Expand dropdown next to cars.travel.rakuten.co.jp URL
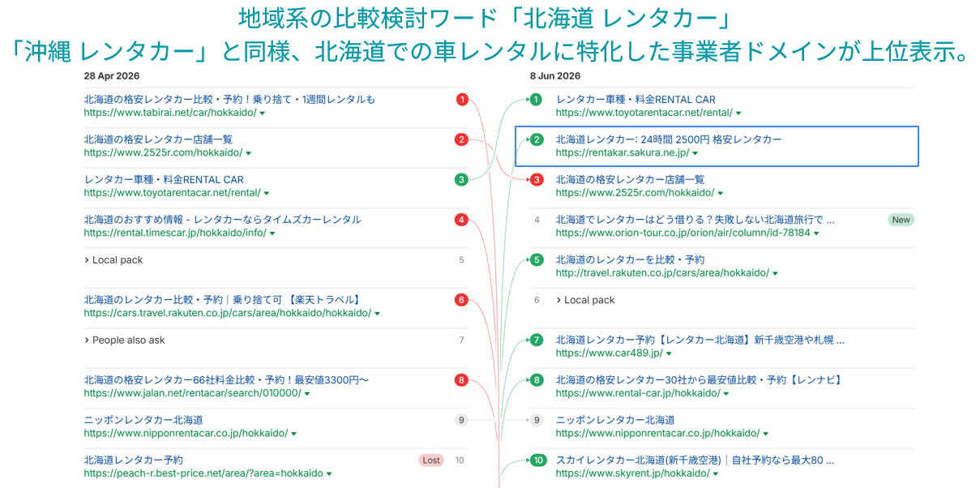The image size is (980, 488). [x=378, y=314]
